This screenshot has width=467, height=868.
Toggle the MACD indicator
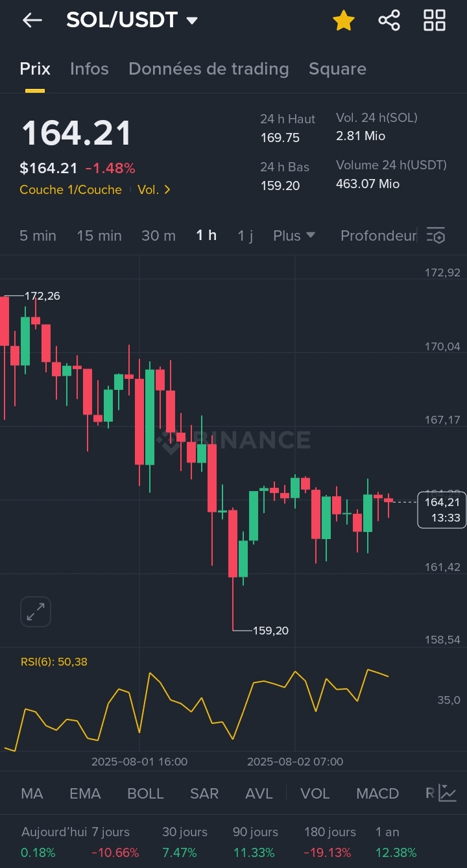tap(377, 793)
